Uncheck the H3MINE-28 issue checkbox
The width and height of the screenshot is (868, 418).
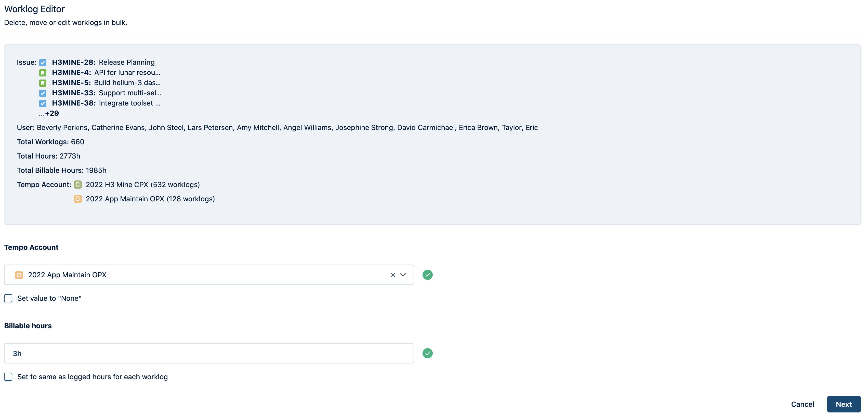tap(43, 63)
